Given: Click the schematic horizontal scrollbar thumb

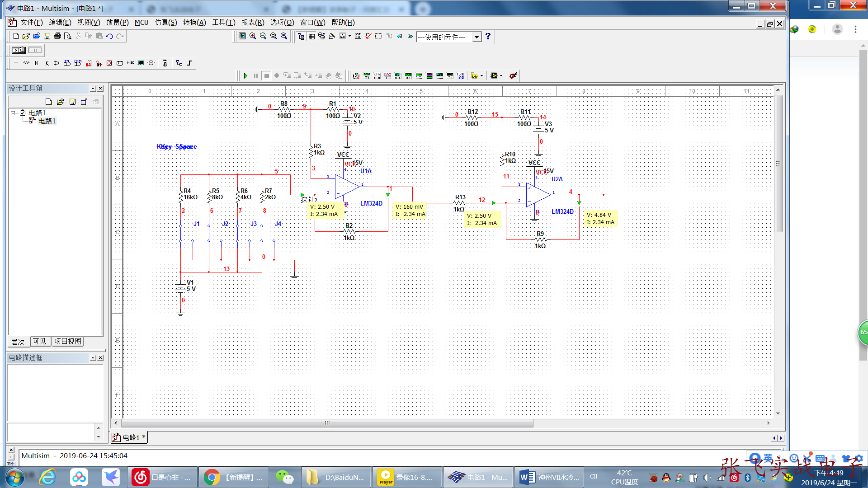Looking at the screenshot, I should 327,423.
